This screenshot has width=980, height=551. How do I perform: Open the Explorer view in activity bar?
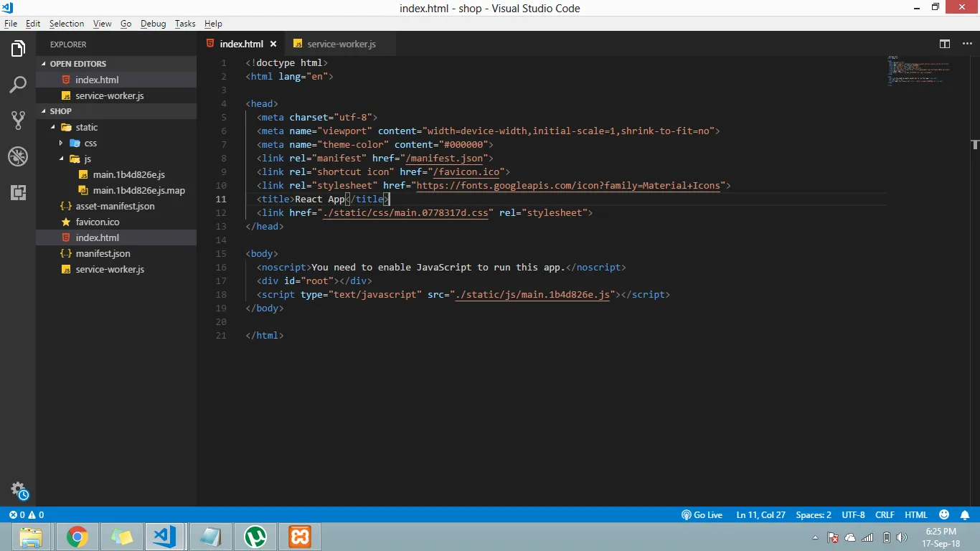coord(18,49)
